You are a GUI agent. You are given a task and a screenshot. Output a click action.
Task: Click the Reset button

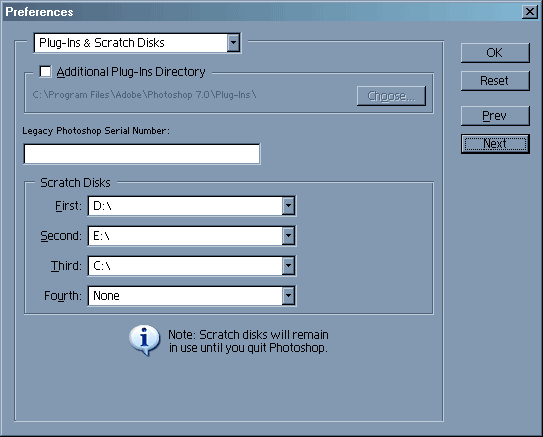(495, 81)
